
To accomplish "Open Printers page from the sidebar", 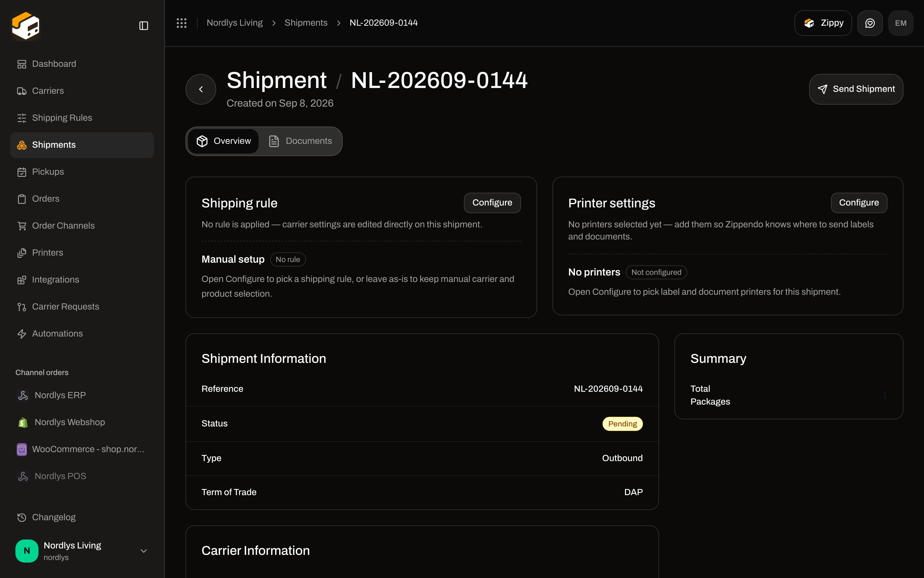I will (x=82, y=253).
